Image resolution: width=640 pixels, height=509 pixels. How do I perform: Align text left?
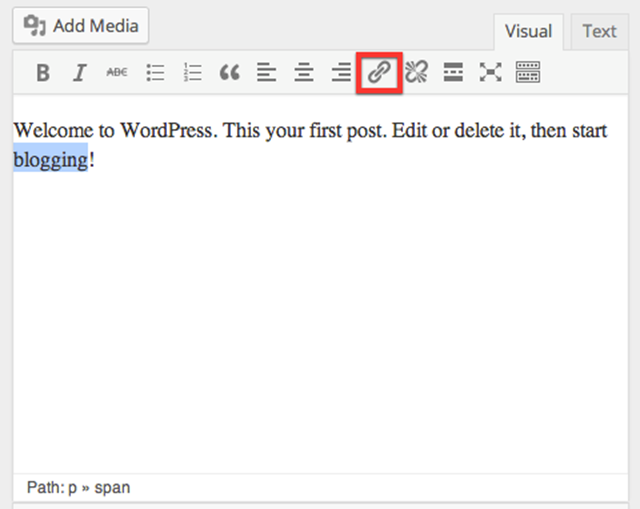point(267,73)
